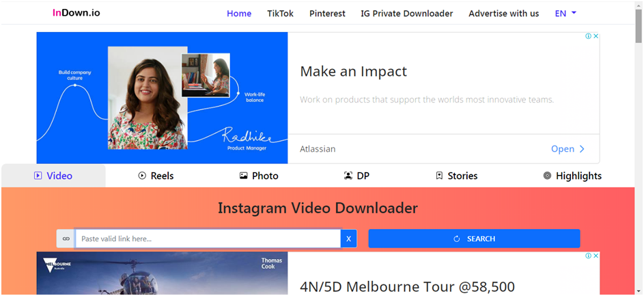
Task: Switch to the Reels tab
Action: click(x=156, y=176)
